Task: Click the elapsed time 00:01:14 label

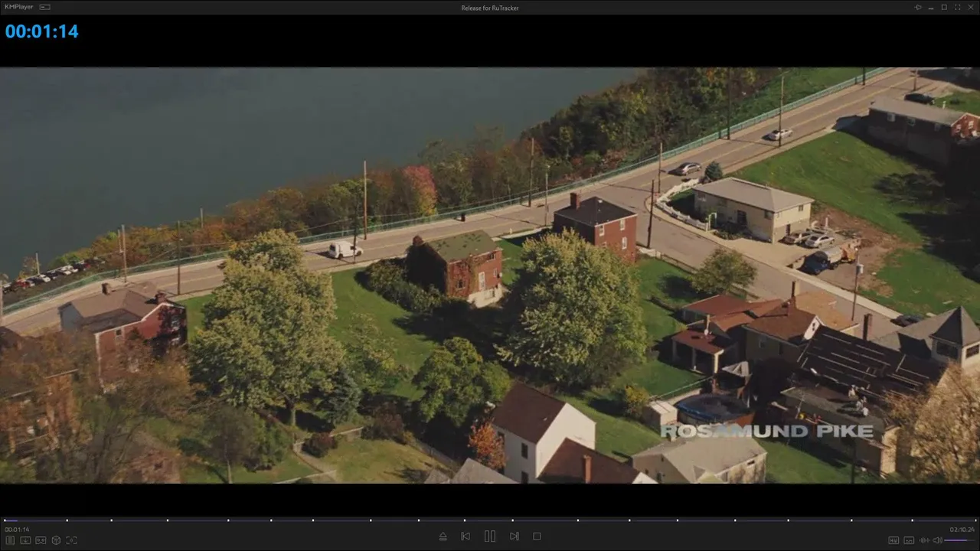Action: pyautogui.click(x=17, y=529)
